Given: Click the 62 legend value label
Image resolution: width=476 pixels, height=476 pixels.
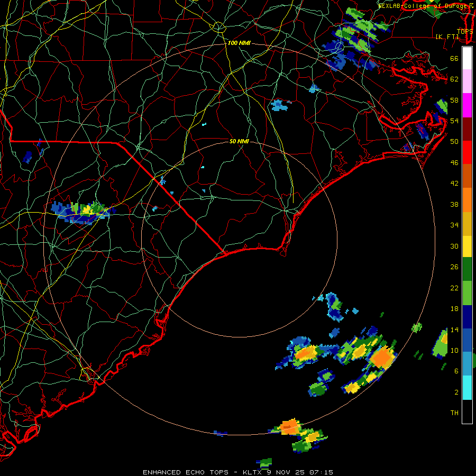Looking at the screenshot, I should click(x=454, y=79).
